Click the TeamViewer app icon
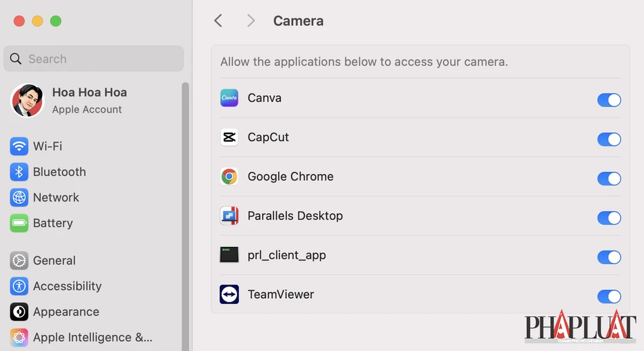This screenshot has width=644, height=351. click(x=229, y=294)
